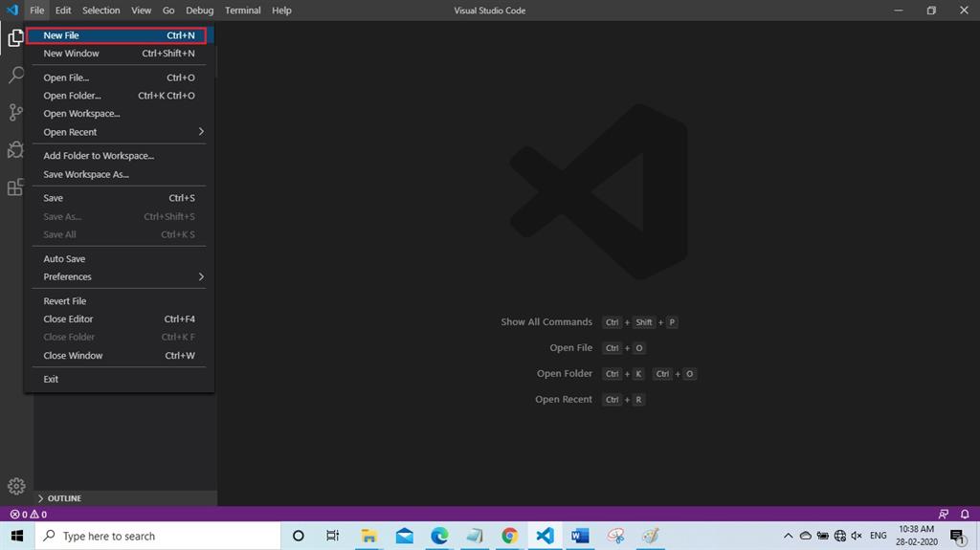Open the Extensions view icon
The height and width of the screenshot is (550, 980).
[15, 187]
